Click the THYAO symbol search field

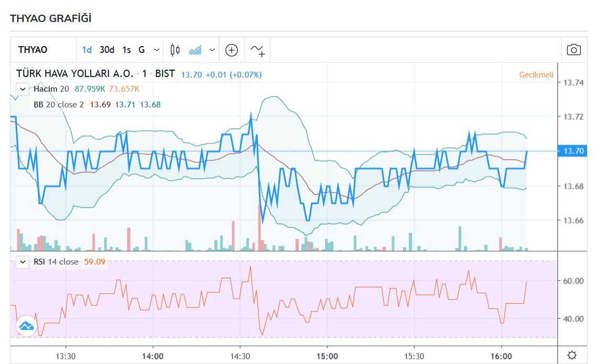click(44, 50)
